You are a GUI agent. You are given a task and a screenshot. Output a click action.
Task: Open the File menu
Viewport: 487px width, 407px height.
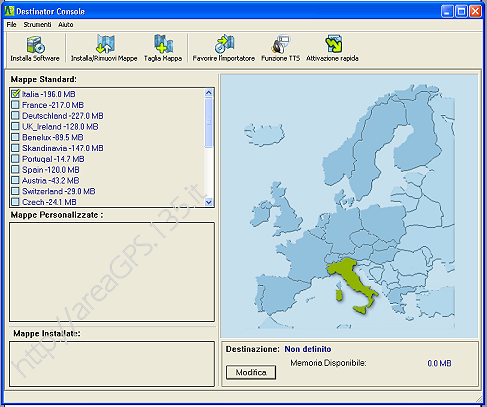[11, 25]
